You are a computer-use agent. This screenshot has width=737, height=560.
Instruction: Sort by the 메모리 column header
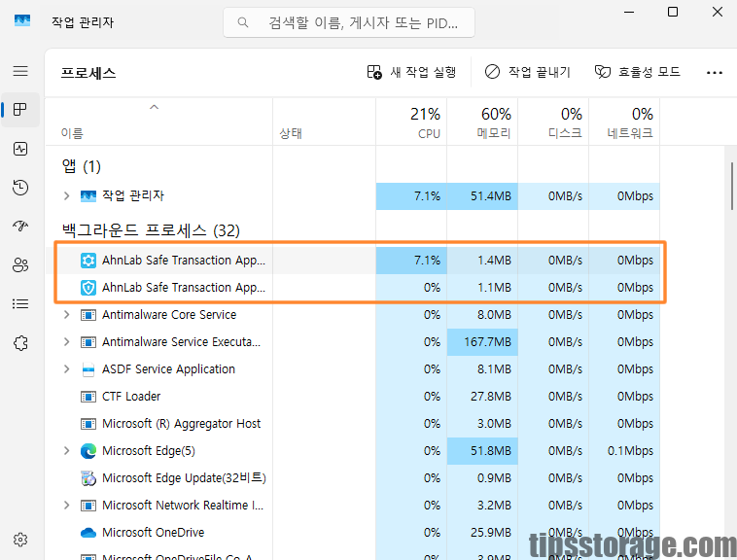482,122
